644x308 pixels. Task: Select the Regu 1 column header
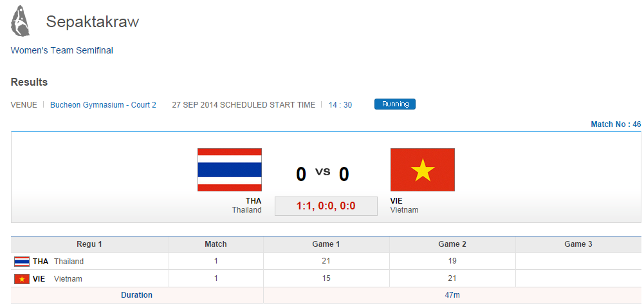pos(89,244)
